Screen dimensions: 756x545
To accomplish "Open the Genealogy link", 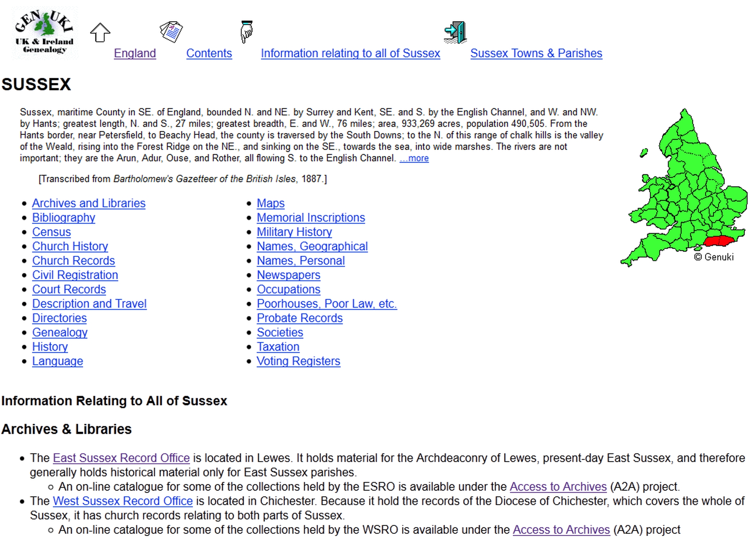I will 60,332.
